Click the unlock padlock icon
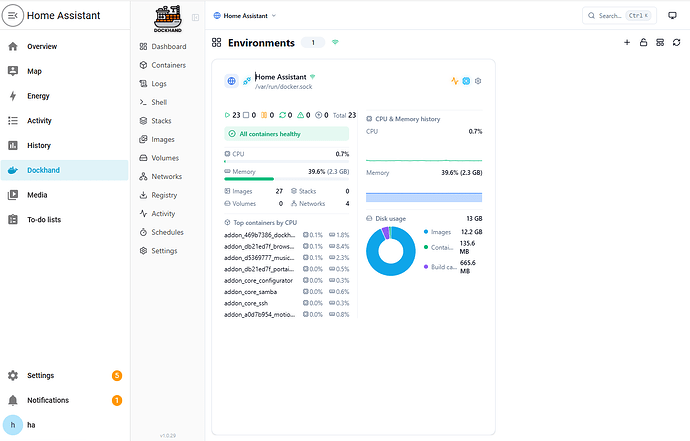The image size is (690, 441). 643,43
